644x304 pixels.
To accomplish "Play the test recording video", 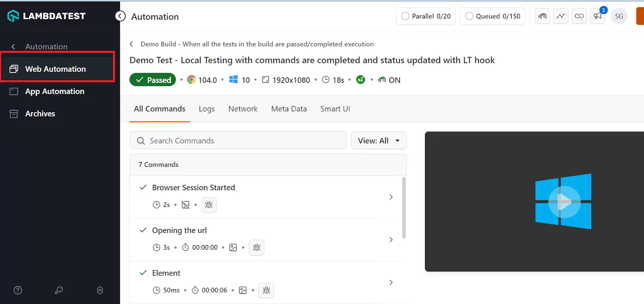I will (x=564, y=202).
